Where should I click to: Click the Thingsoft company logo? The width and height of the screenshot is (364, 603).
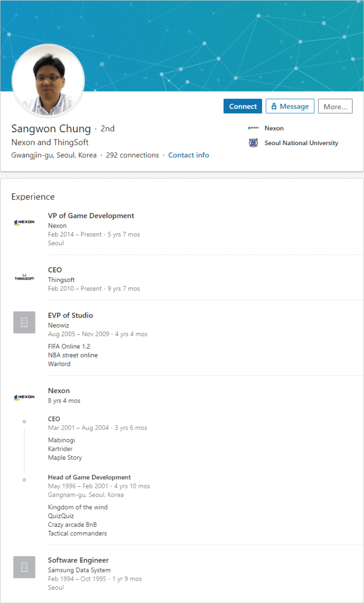tap(24, 277)
